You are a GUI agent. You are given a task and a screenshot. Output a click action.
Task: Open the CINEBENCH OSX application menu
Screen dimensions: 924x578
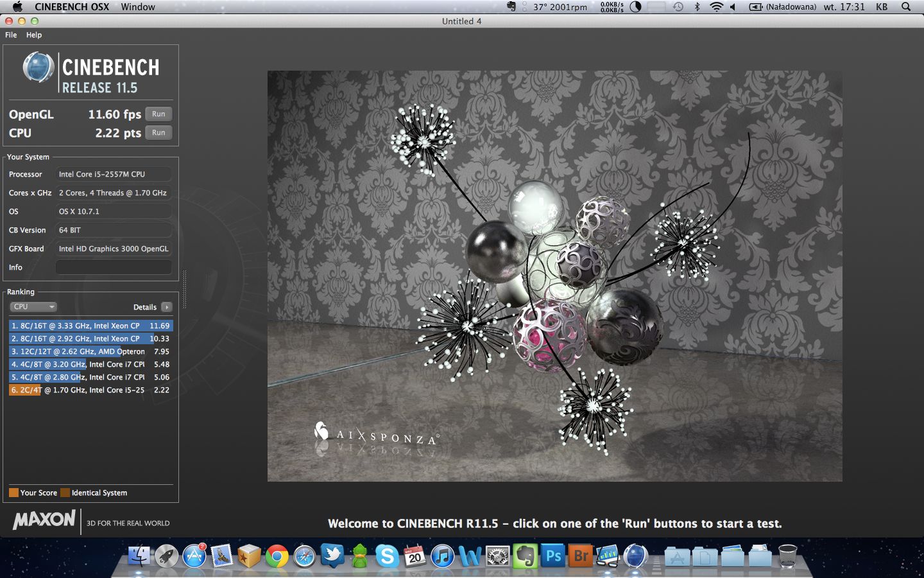(x=72, y=6)
